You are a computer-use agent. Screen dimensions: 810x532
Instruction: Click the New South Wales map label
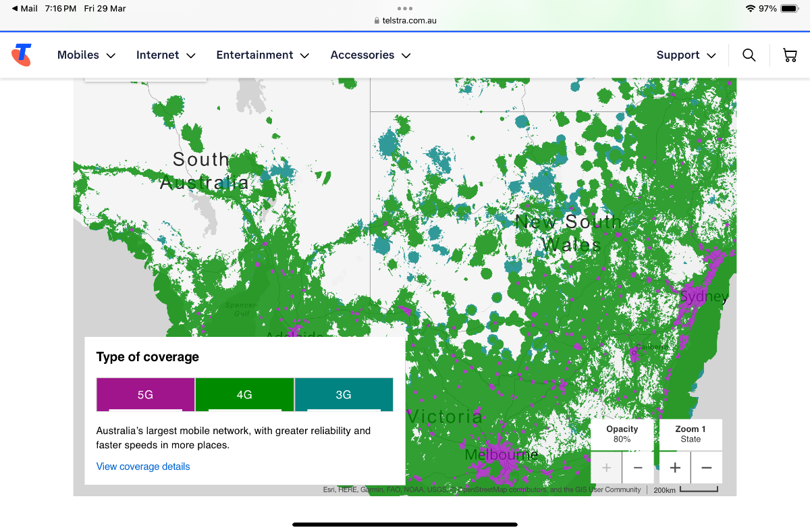click(x=568, y=232)
